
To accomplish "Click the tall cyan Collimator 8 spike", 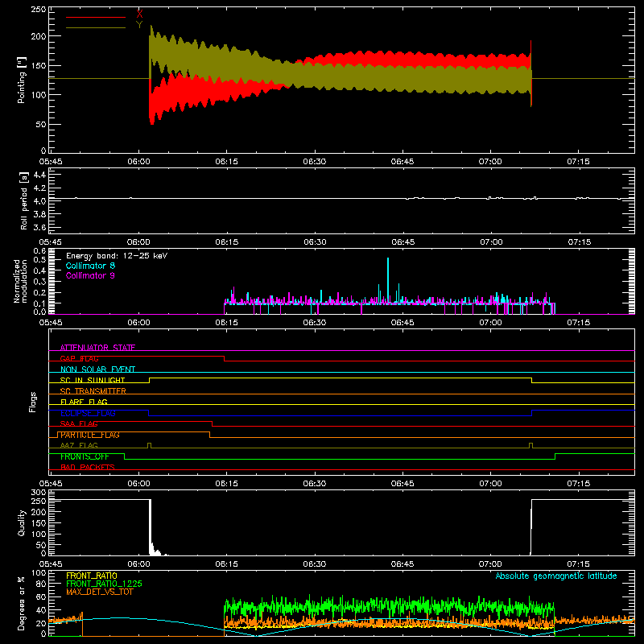I will point(388,280).
